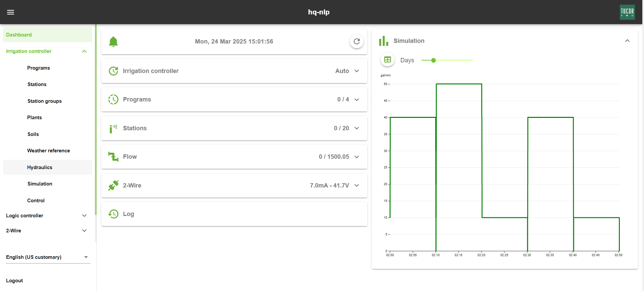Click the 2-Wire plug icon

pos(113,185)
